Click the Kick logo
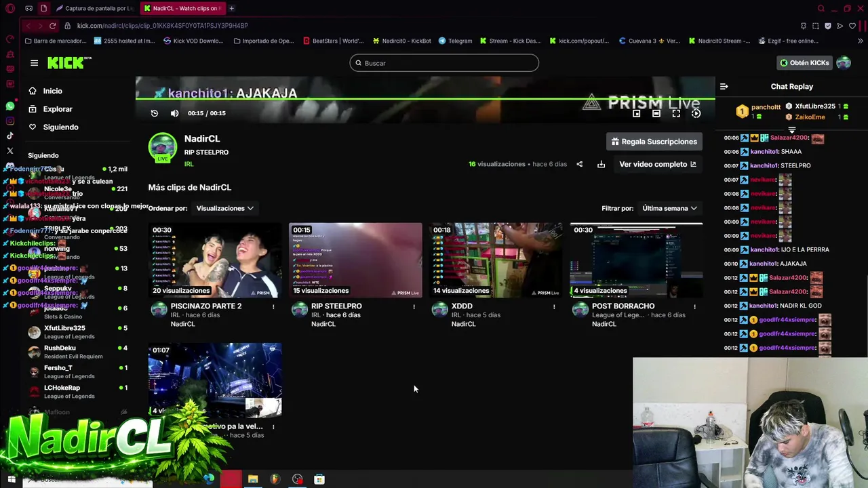The width and height of the screenshot is (868, 488). (x=69, y=63)
